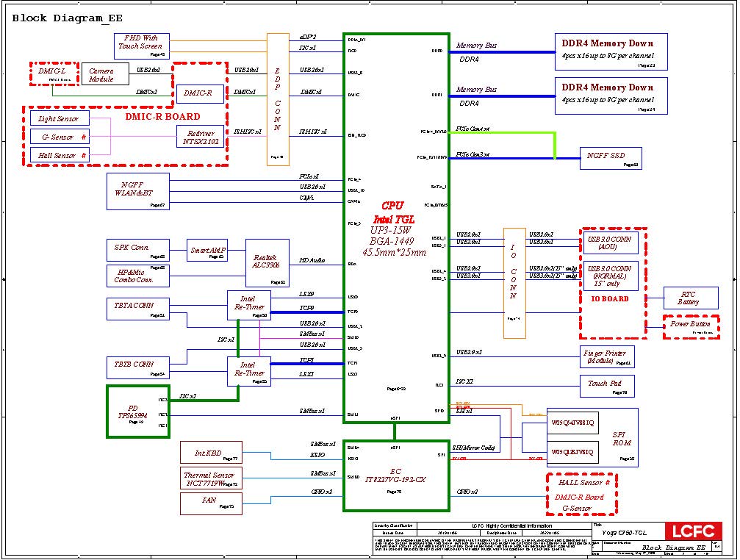Screen dimensions: 740x560
Task: Click the "PCIe Gen3 x4" signal label
Action: click(x=473, y=154)
